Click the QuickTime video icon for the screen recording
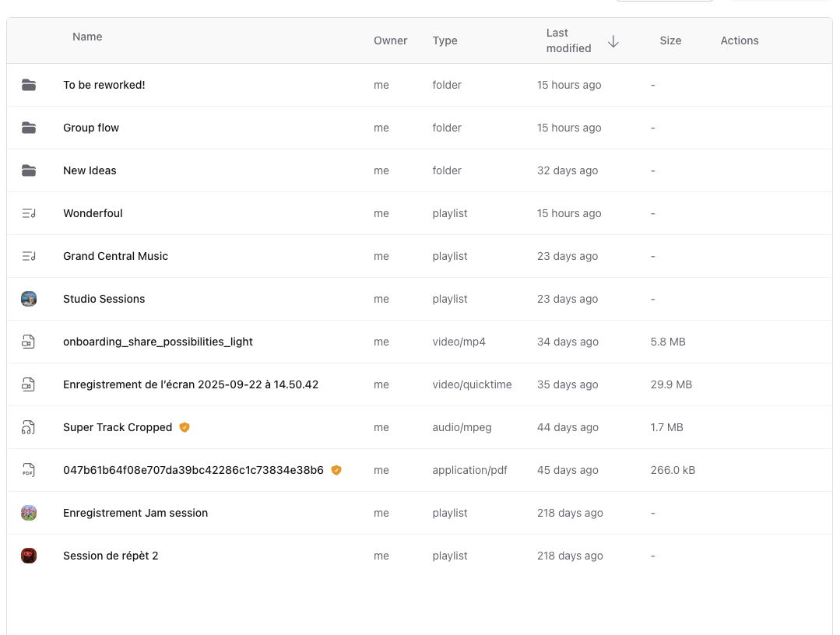The height and width of the screenshot is (635, 840). point(29,384)
